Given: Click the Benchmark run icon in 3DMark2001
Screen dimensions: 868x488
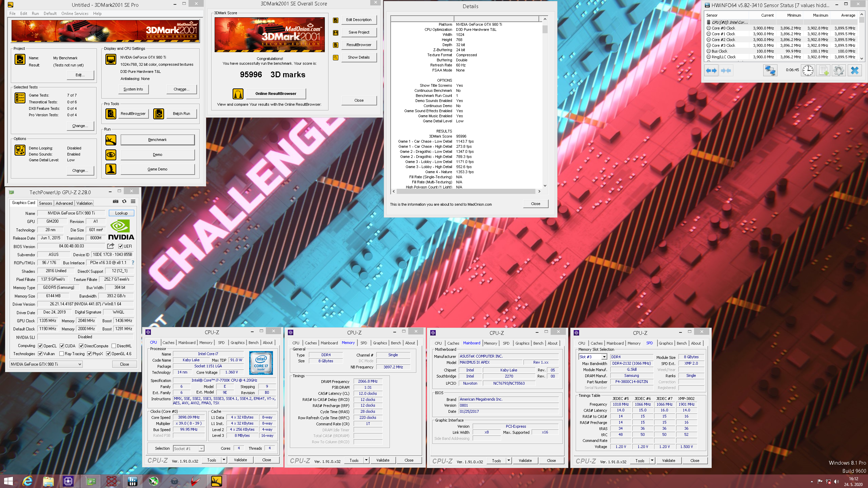Looking at the screenshot, I should pos(111,140).
